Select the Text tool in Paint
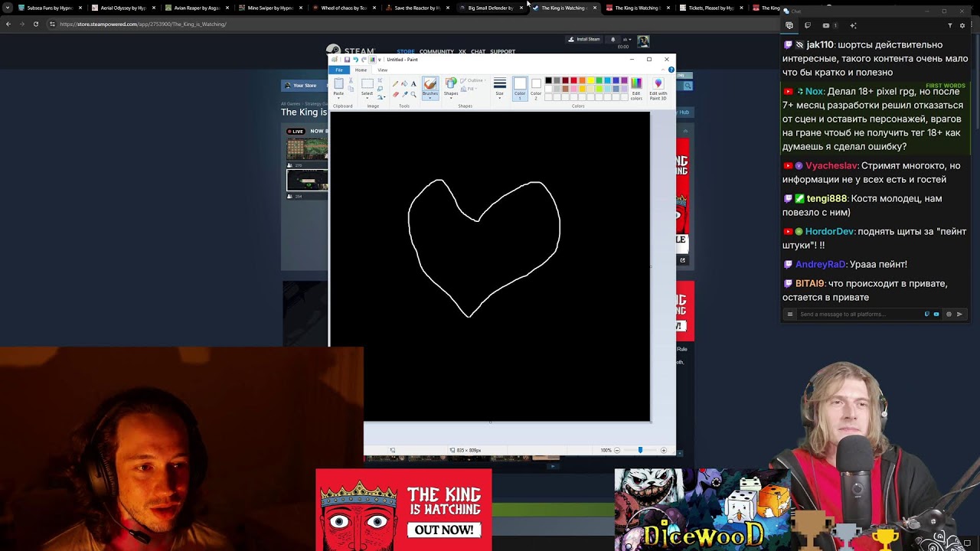Screen dimensions: 980x551 click(x=413, y=83)
